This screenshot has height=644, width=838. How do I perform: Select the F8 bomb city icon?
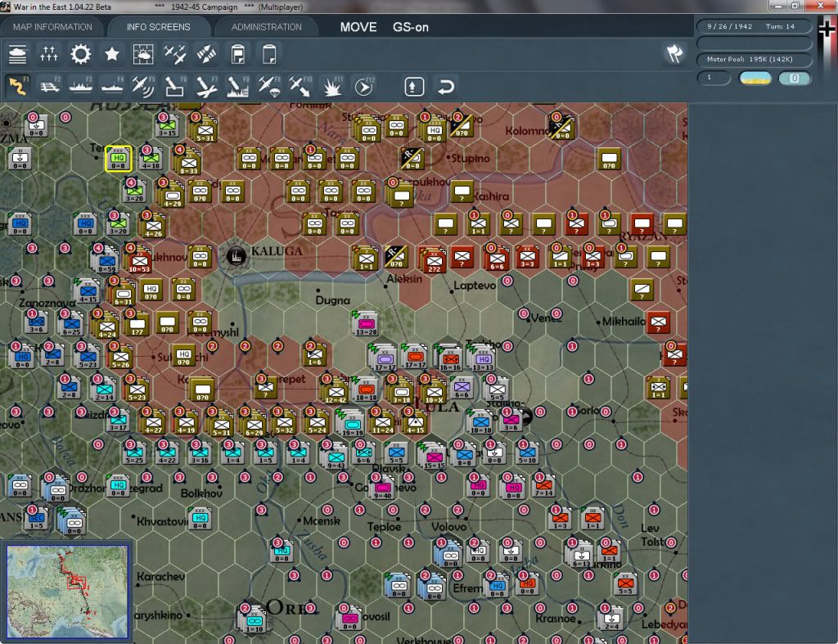tap(238, 86)
